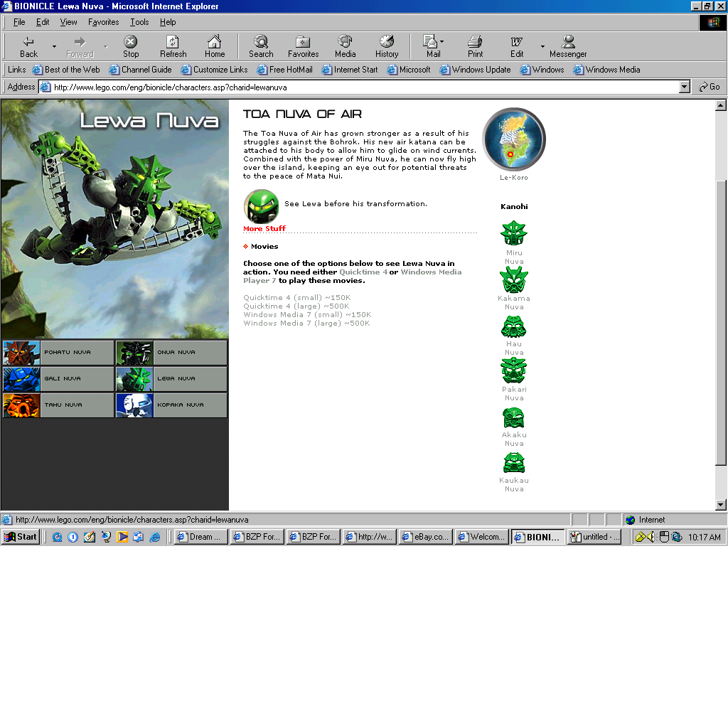Open the File menu
This screenshot has width=728, height=711.
click(19, 22)
